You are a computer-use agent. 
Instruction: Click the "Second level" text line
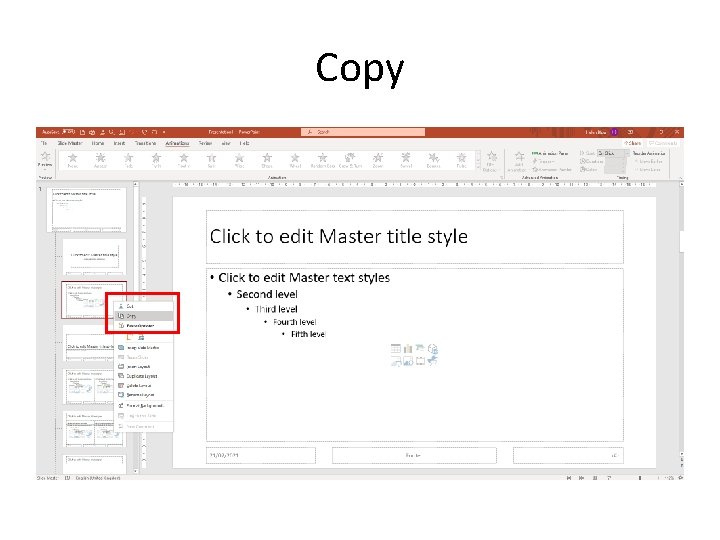267,294
